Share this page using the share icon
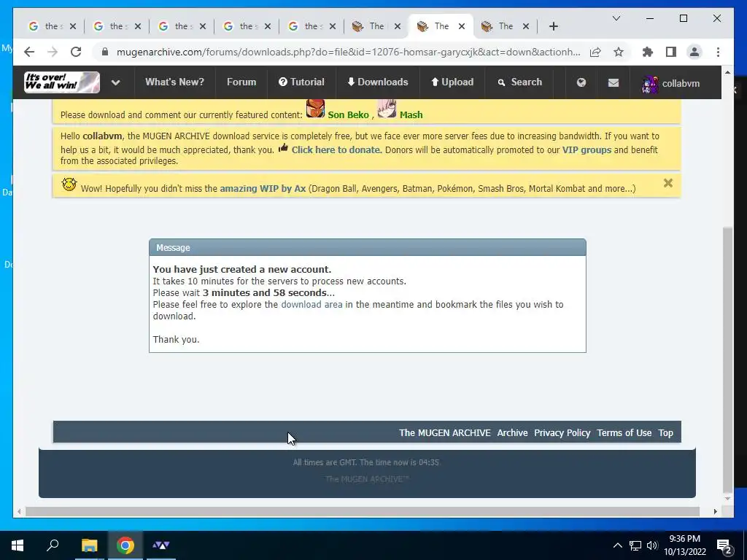747x560 pixels. [595, 52]
